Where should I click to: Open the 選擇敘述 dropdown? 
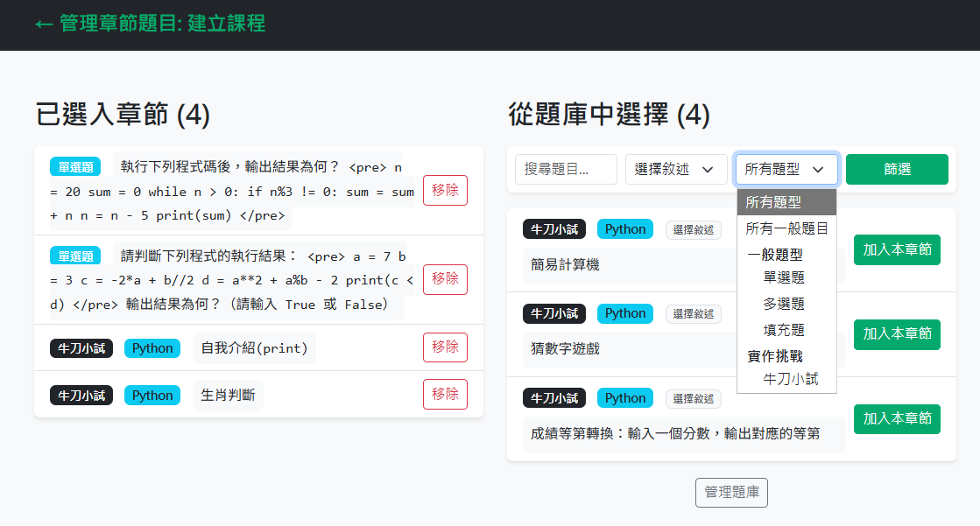coord(676,170)
